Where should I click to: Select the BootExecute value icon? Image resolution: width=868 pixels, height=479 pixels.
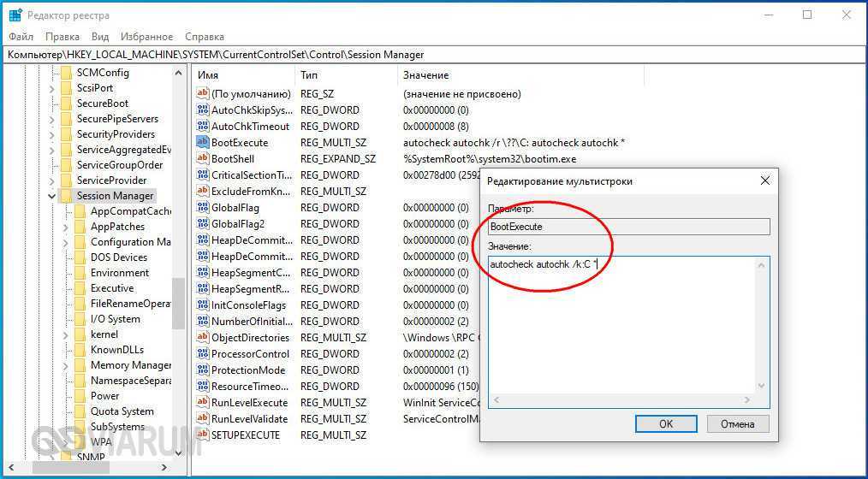click(x=203, y=142)
